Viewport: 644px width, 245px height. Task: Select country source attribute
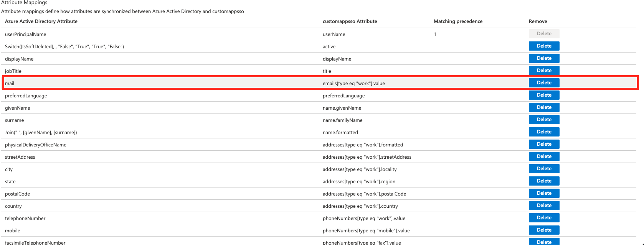point(13,206)
